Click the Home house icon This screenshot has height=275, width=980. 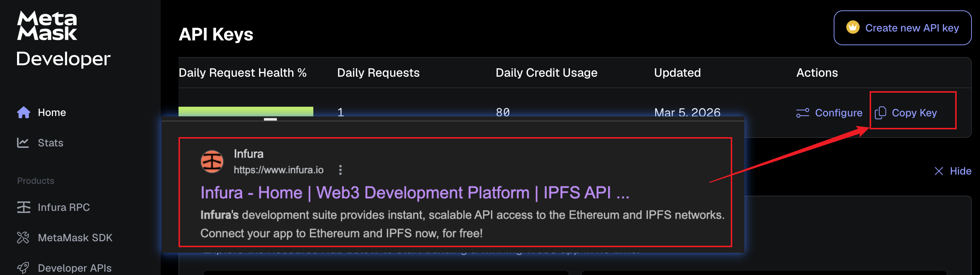tap(24, 112)
